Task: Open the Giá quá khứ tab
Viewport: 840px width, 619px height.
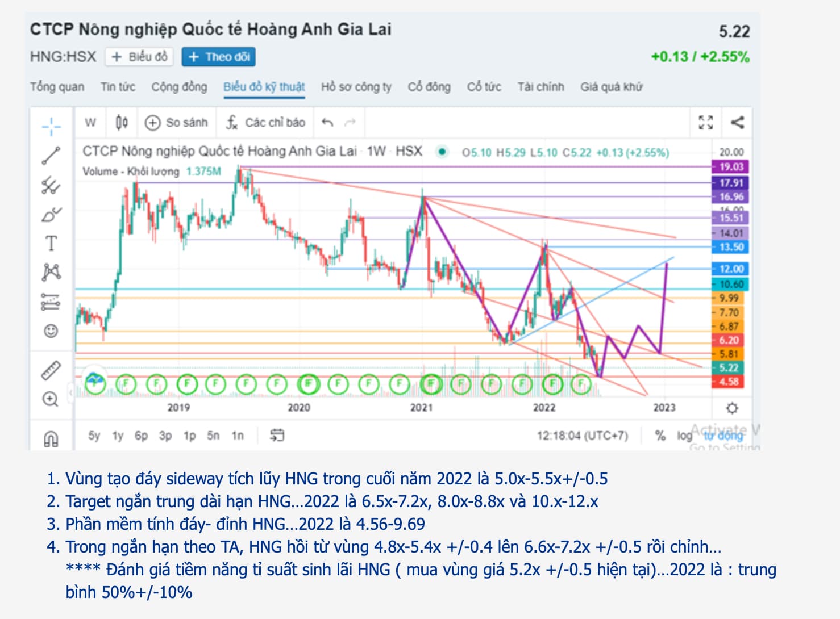Action: 612,87
